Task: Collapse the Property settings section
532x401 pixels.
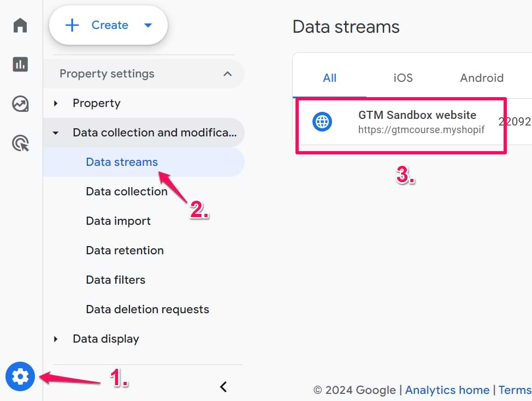Action: (228, 74)
